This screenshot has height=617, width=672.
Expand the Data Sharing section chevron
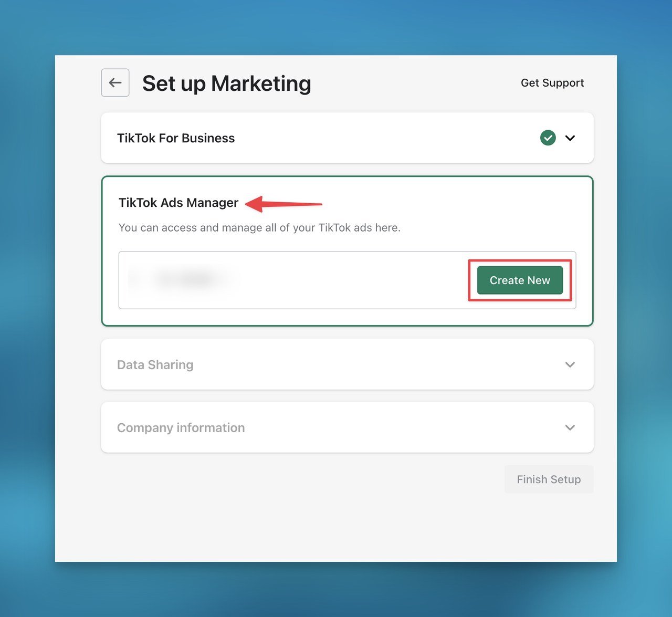tap(570, 364)
